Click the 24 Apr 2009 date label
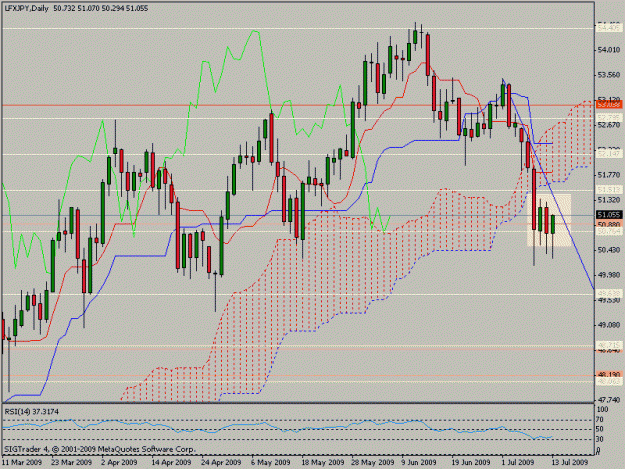Image resolution: width=625 pixels, height=469 pixels. point(221,462)
